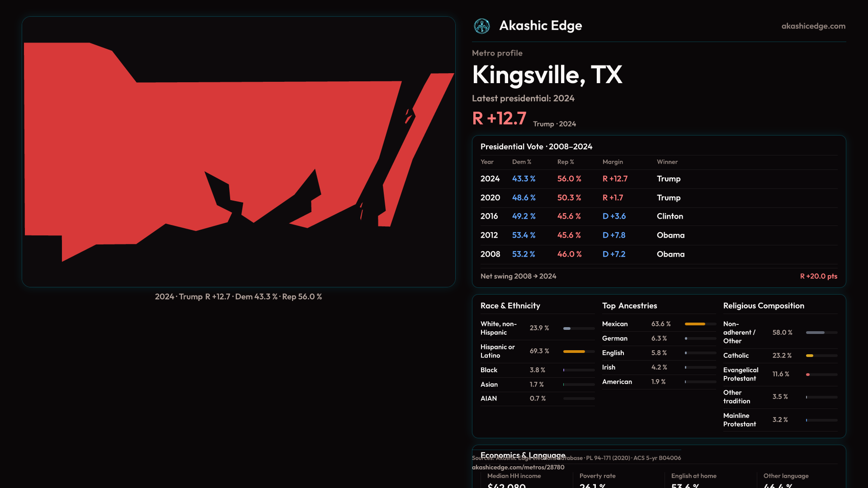Click the Net swing R +20.0 pts value
The image size is (868, 488).
[x=818, y=276]
